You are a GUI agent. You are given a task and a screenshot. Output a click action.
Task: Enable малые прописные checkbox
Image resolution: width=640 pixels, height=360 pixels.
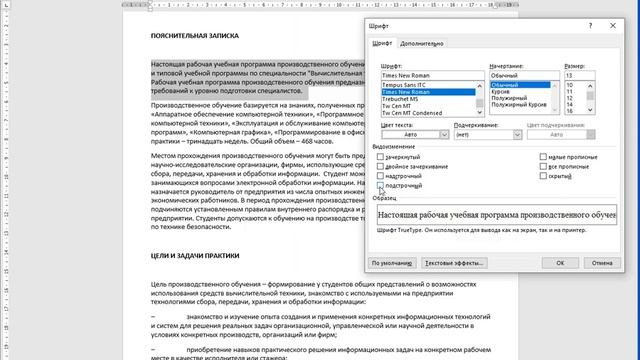pos(543,157)
